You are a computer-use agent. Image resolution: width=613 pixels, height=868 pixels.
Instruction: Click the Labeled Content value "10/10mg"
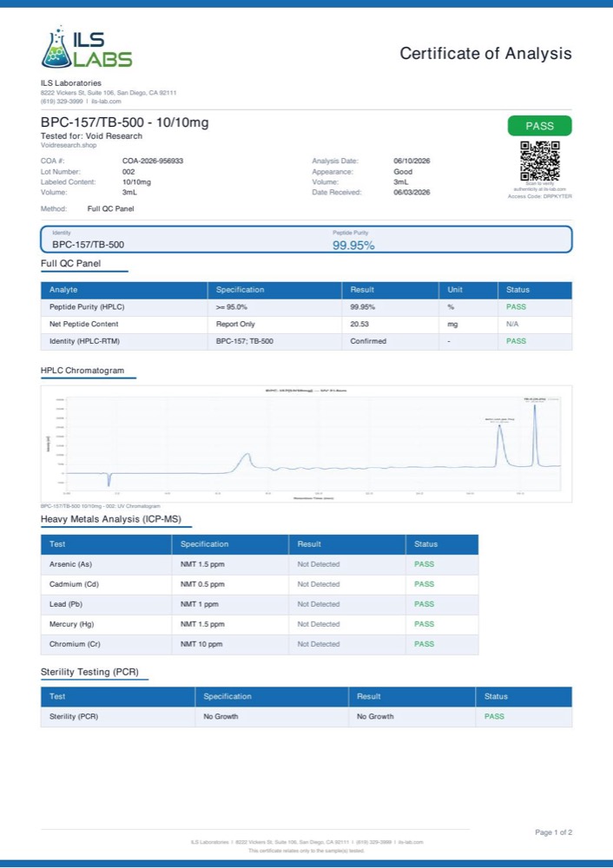[x=137, y=182]
